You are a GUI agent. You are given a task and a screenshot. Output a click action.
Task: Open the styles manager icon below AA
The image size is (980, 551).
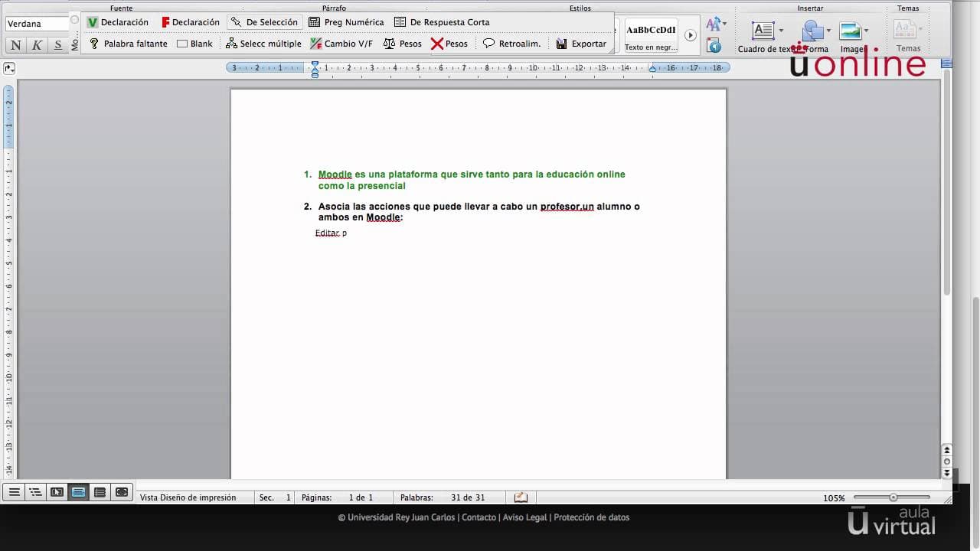[714, 46]
